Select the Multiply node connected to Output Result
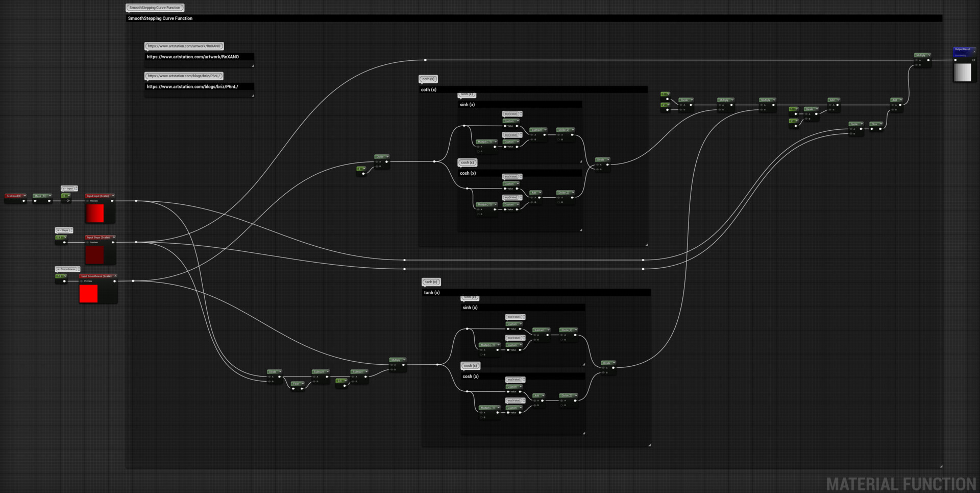Screen dimensions: 980x493 tap(921, 55)
